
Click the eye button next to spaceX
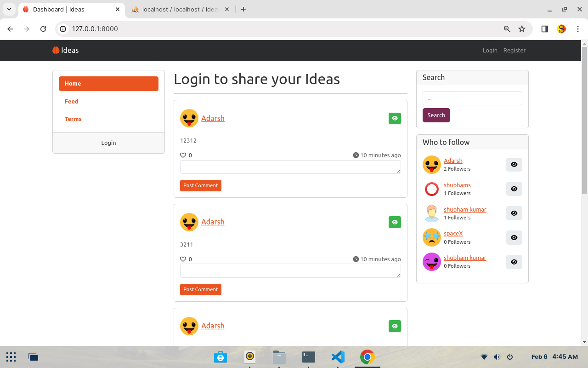pyautogui.click(x=514, y=237)
